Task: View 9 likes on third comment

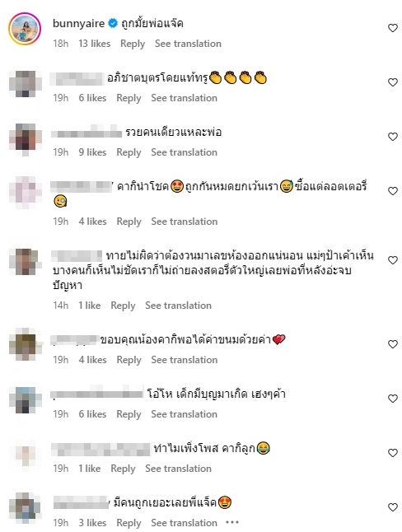Action: click(x=92, y=152)
